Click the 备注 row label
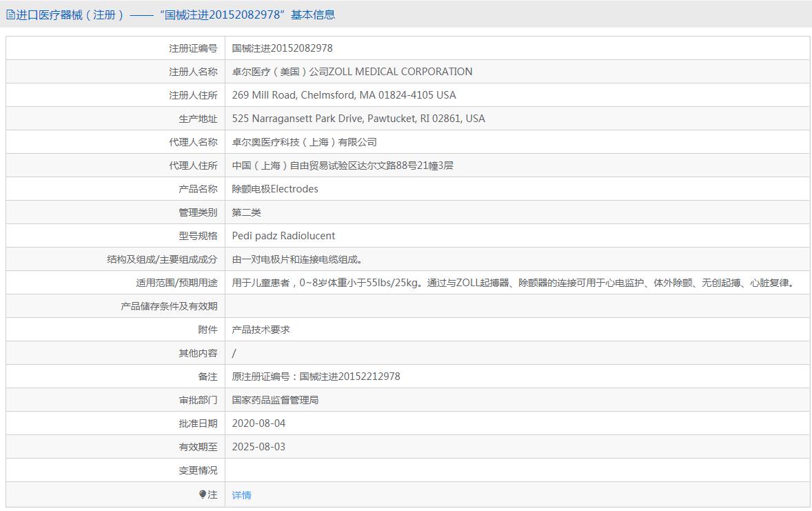812x511 pixels. [207, 377]
